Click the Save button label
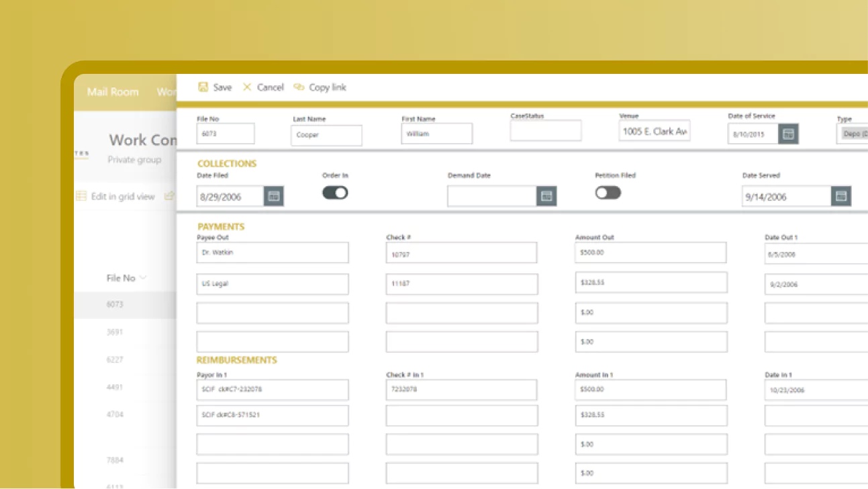 222,87
